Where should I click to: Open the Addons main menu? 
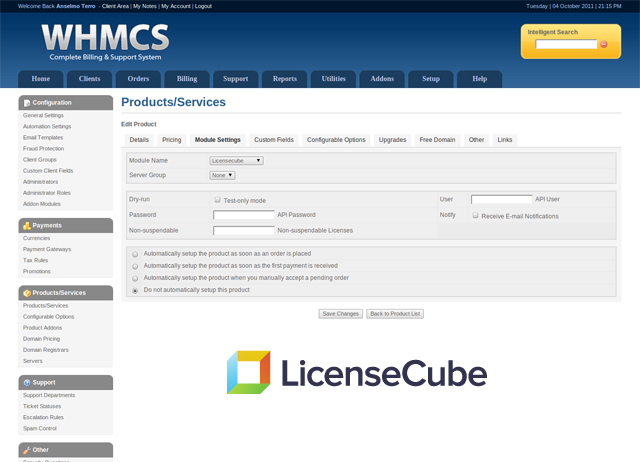pyautogui.click(x=382, y=79)
